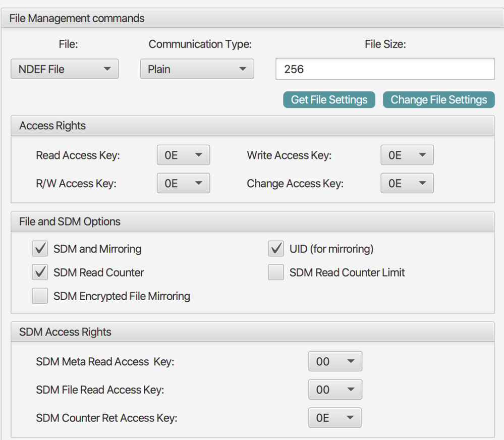Click the SDM Access Rights section header
The width and height of the screenshot is (504, 440).
click(x=252, y=332)
